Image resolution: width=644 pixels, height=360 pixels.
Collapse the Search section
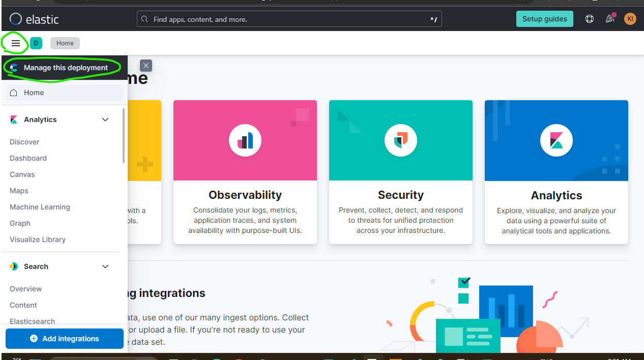point(105,266)
